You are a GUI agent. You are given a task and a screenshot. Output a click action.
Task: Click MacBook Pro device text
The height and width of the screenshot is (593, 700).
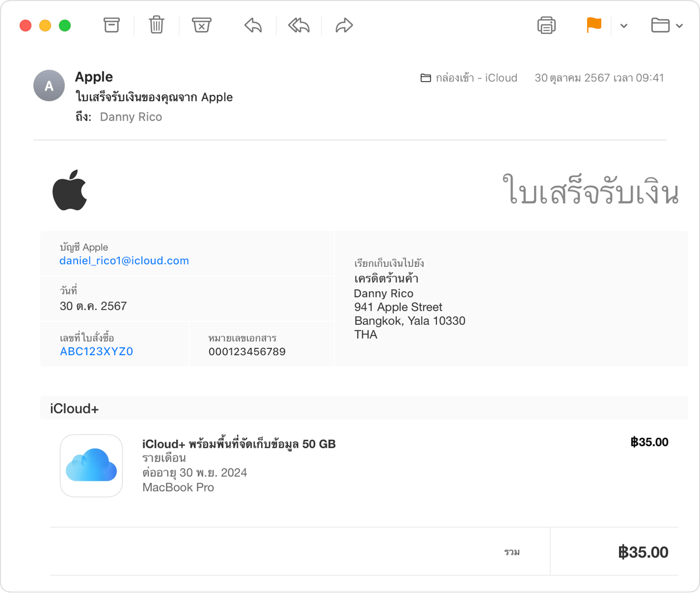[178, 487]
